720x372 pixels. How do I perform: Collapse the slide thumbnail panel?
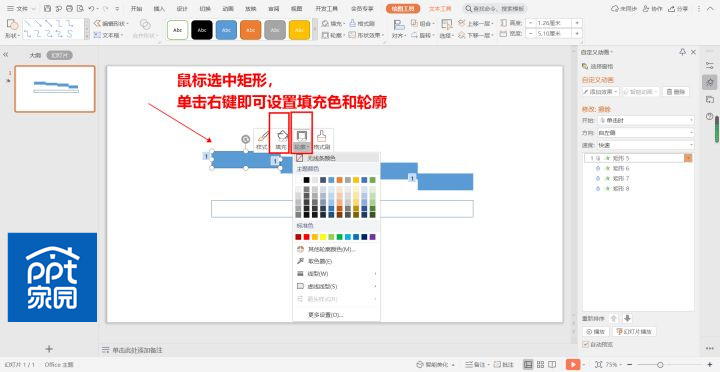pyautogui.click(x=6, y=55)
